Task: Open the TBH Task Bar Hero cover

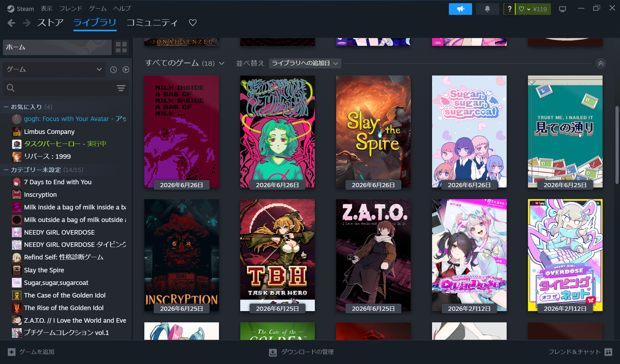Action: click(x=277, y=255)
